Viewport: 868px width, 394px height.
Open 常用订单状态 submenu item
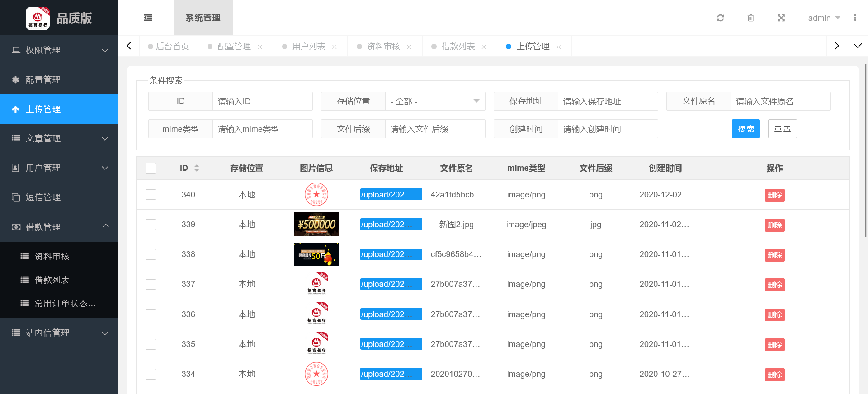(x=59, y=303)
